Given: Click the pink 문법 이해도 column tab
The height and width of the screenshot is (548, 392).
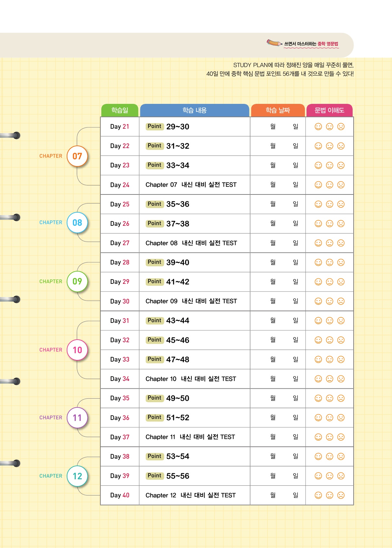Looking at the screenshot, I should point(329,110).
